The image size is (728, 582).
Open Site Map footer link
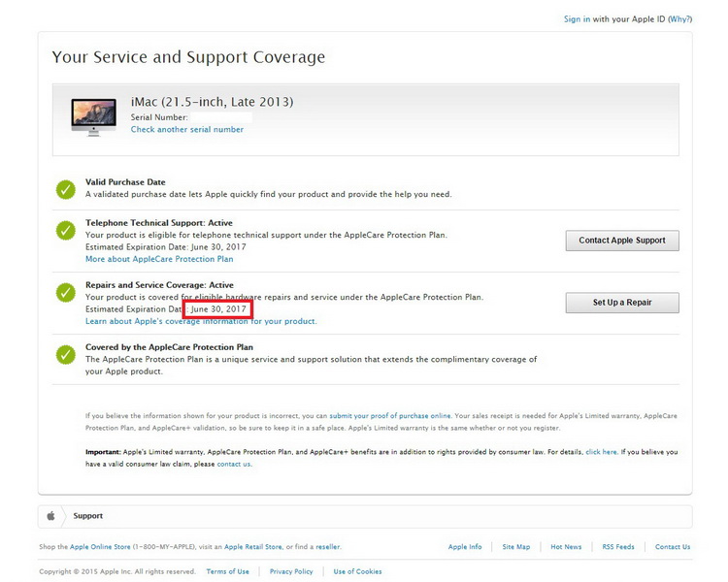pos(515,547)
